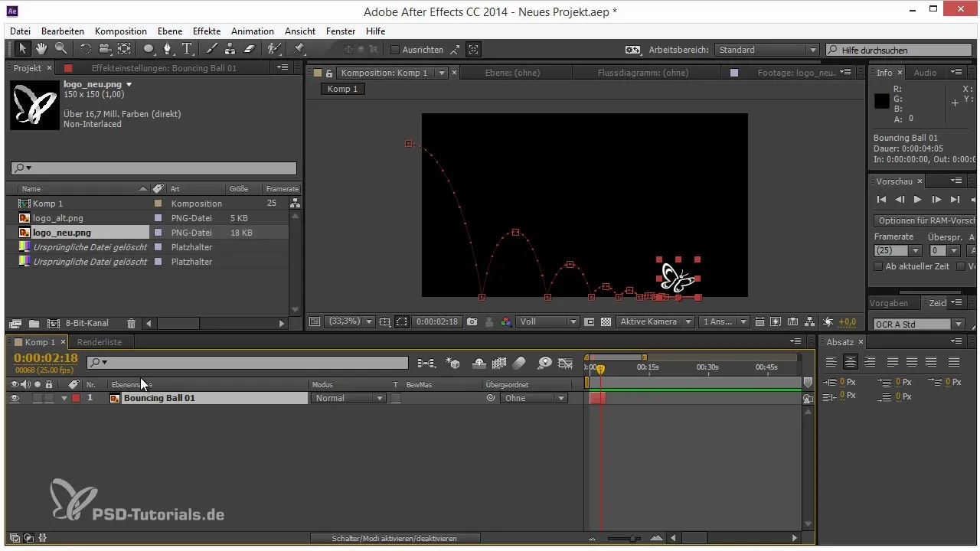The height and width of the screenshot is (551, 980).
Task: Open the composition flowchart icon in viewer
Action: (811, 322)
